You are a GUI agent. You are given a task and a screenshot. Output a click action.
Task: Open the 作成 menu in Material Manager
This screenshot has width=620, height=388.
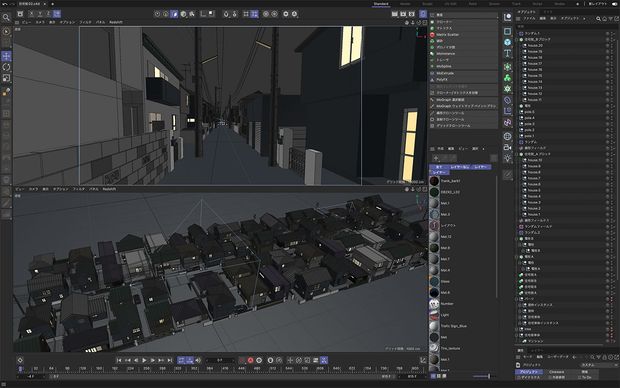[x=440, y=149]
